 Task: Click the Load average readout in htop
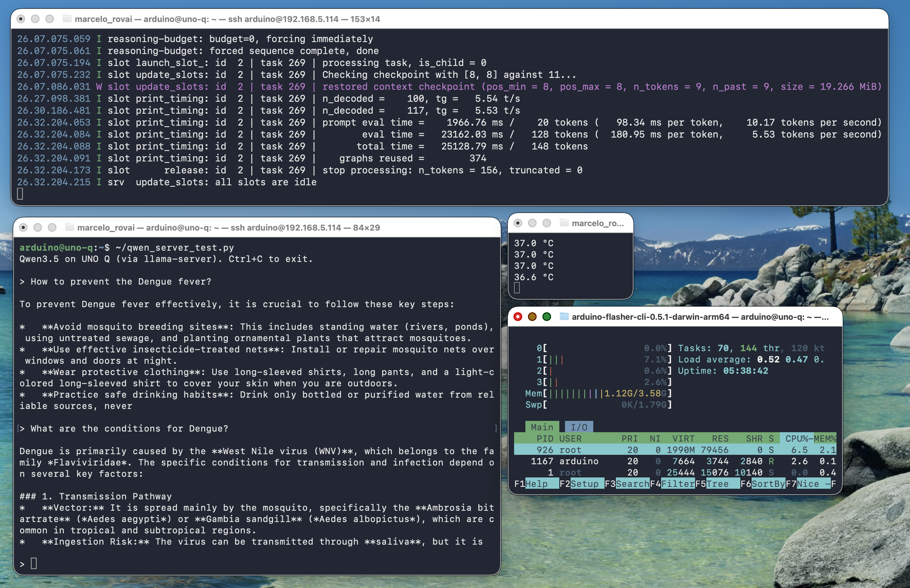point(751,359)
